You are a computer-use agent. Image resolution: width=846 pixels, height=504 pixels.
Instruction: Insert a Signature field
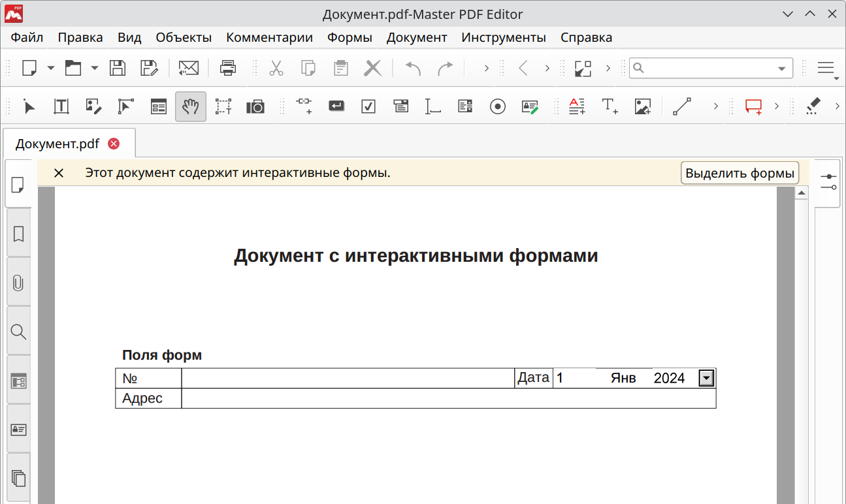click(530, 106)
